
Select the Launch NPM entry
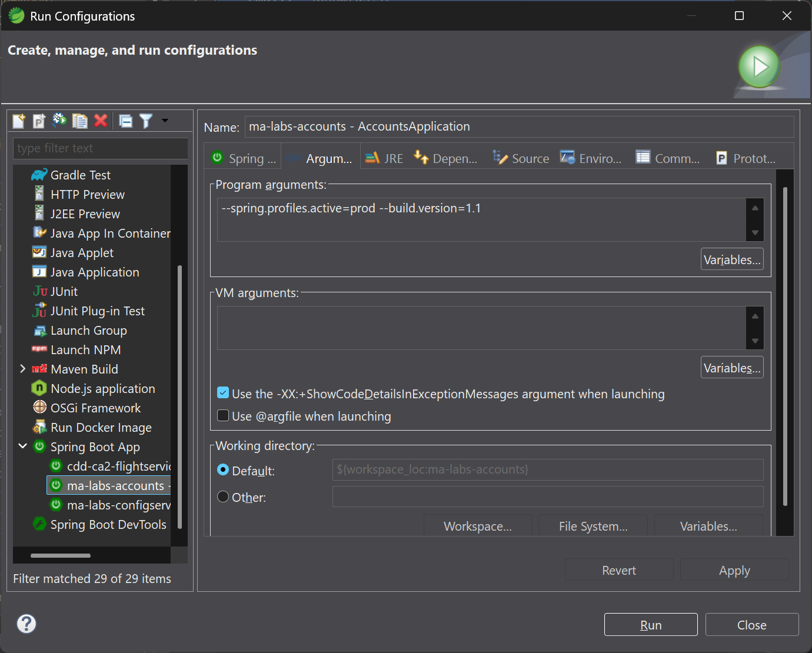pos(76,349)
